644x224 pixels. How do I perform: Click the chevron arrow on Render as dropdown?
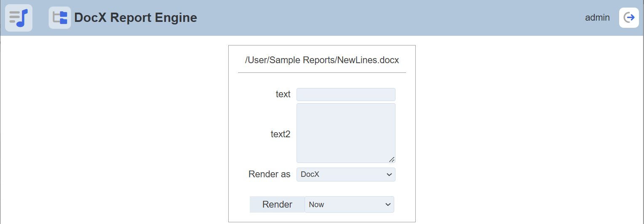click(389, 175)
